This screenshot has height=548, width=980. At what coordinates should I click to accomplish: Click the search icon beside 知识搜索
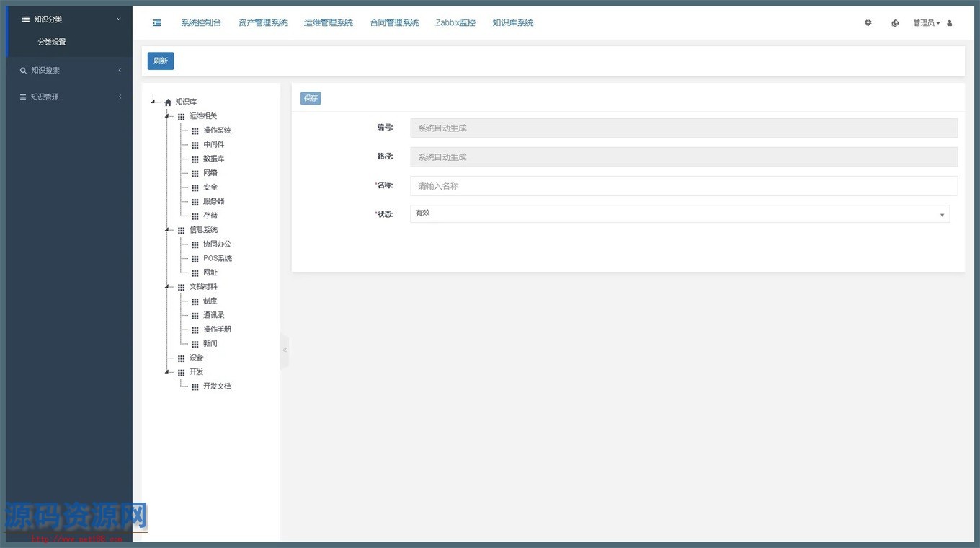23,71
